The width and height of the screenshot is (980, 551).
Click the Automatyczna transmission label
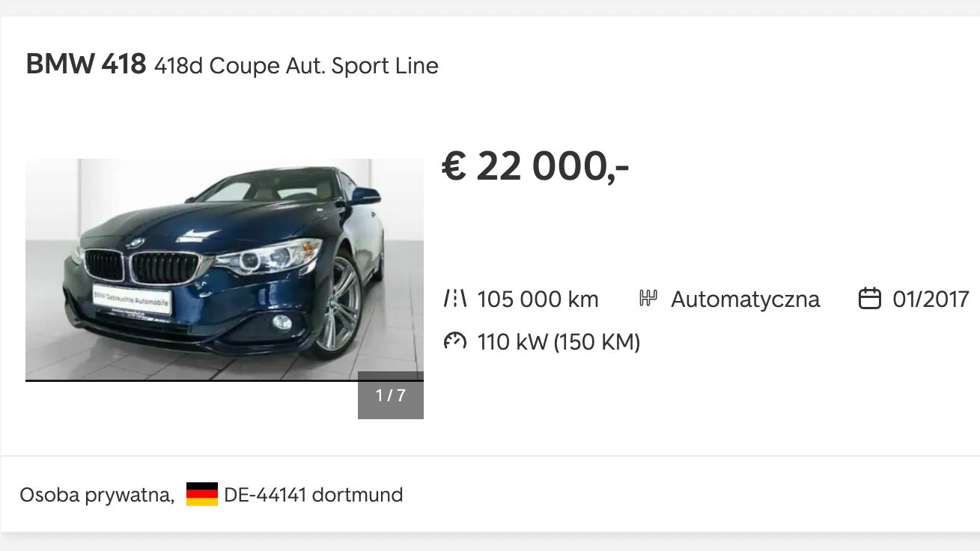point(745,299)
